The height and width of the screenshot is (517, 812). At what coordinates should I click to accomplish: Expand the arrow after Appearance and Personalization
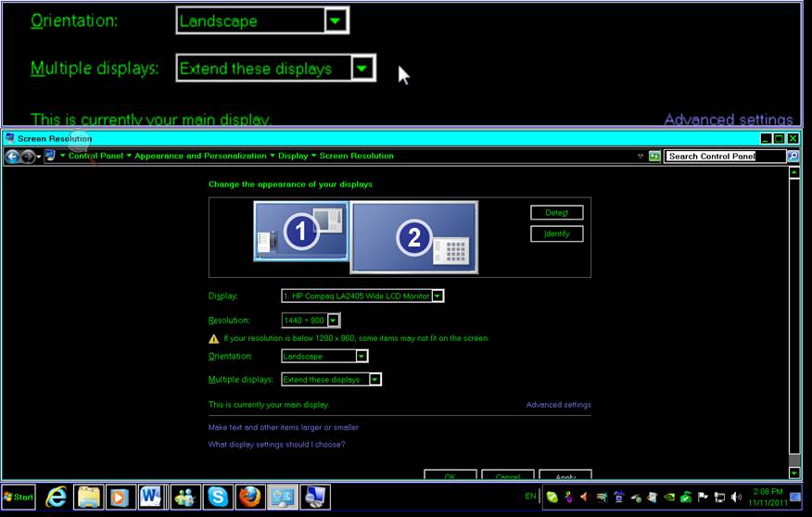click(x=273, y=156)
